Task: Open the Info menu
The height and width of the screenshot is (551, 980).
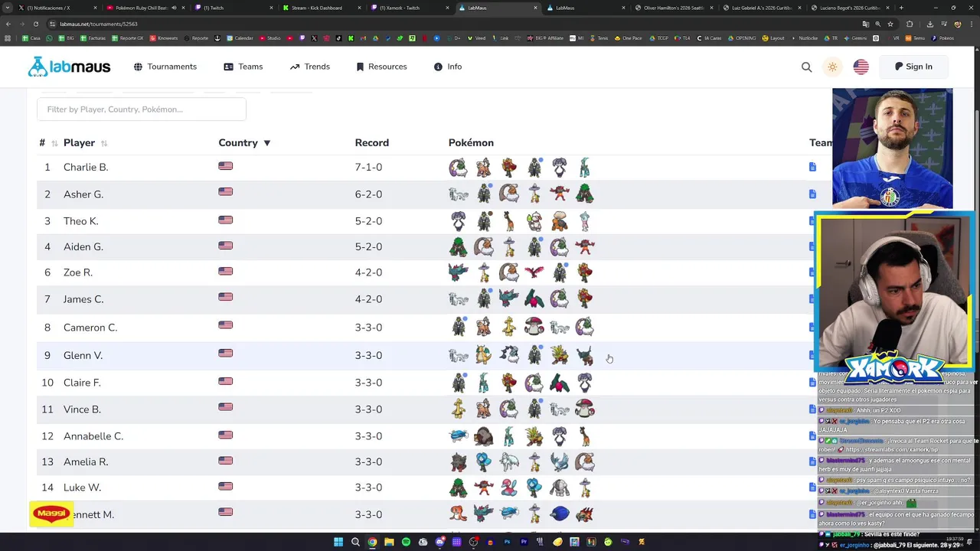Action: coord(448,67)
